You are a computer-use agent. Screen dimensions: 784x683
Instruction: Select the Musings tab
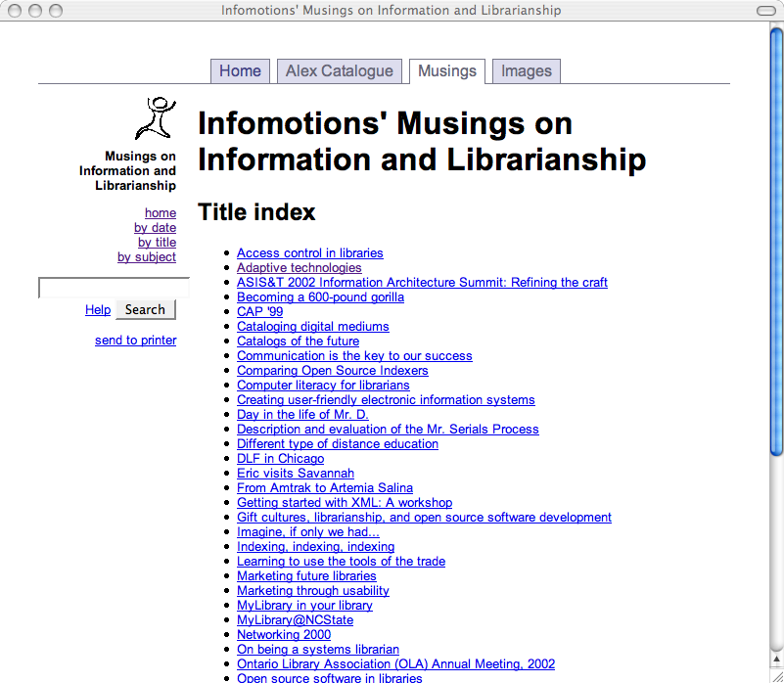[446, 71]
